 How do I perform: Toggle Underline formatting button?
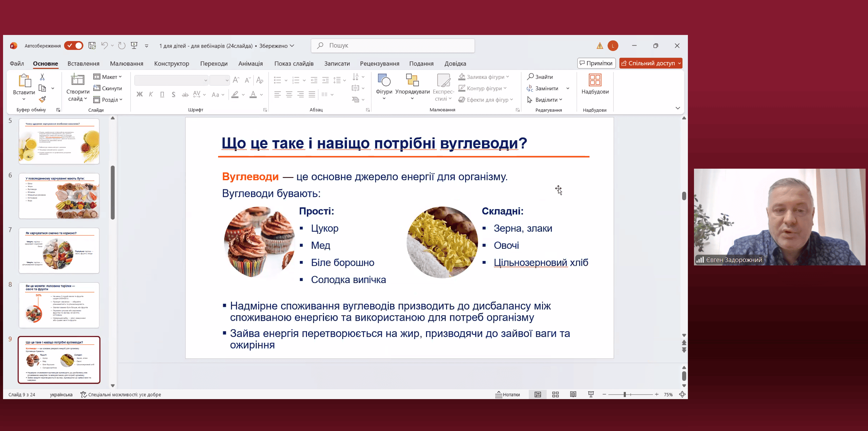click(x=162, y=94)
